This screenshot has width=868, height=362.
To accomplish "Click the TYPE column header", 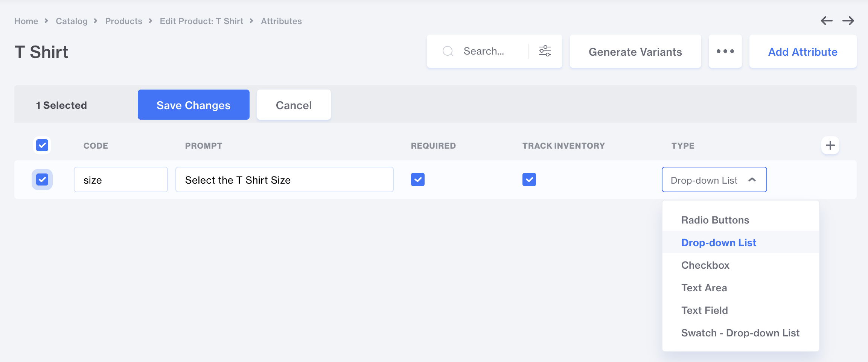I will [683, 146].
